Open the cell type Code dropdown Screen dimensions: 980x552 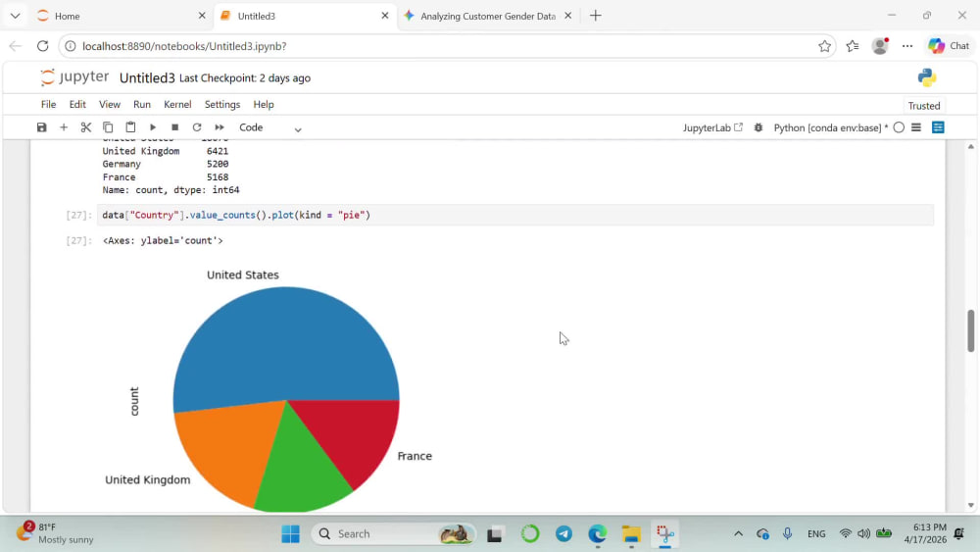pyautogui.click(x=270, y=127)
